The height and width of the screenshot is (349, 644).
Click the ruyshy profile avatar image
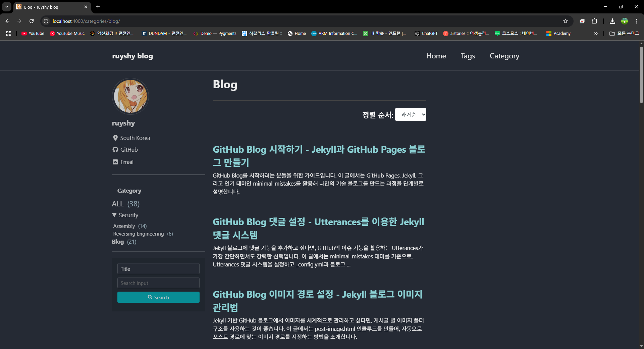pyautogui.click(x=130, y=96)
